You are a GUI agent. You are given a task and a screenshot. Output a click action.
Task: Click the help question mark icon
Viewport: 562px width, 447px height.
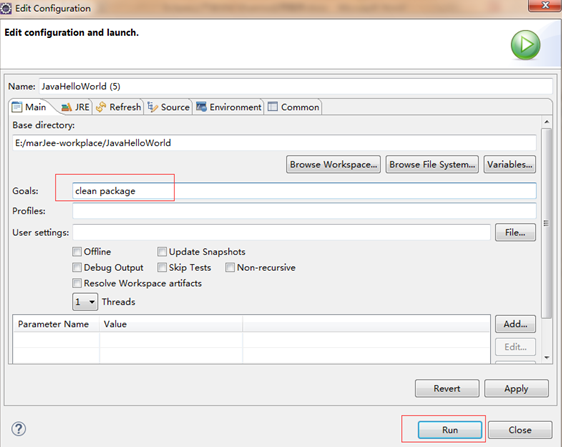19,429
